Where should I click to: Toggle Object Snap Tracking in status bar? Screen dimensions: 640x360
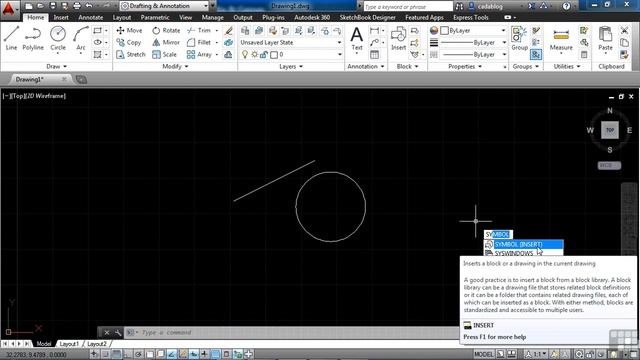point(171,354)
